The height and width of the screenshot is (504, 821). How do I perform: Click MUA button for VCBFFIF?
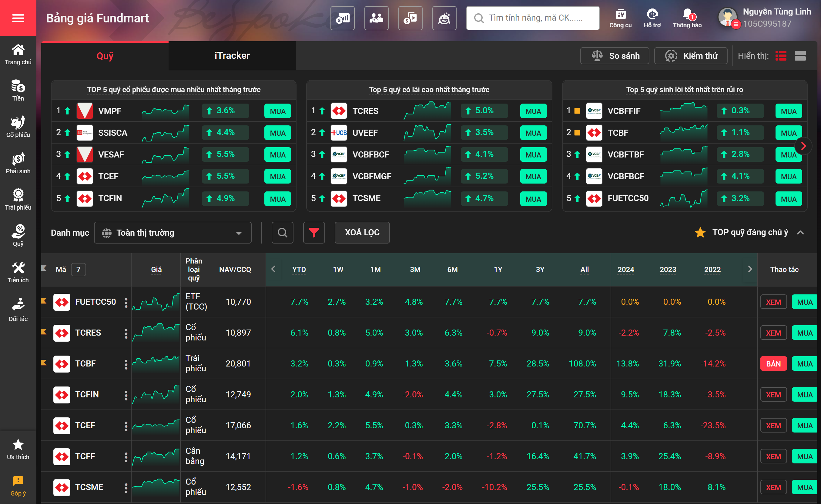coord(789,111)
